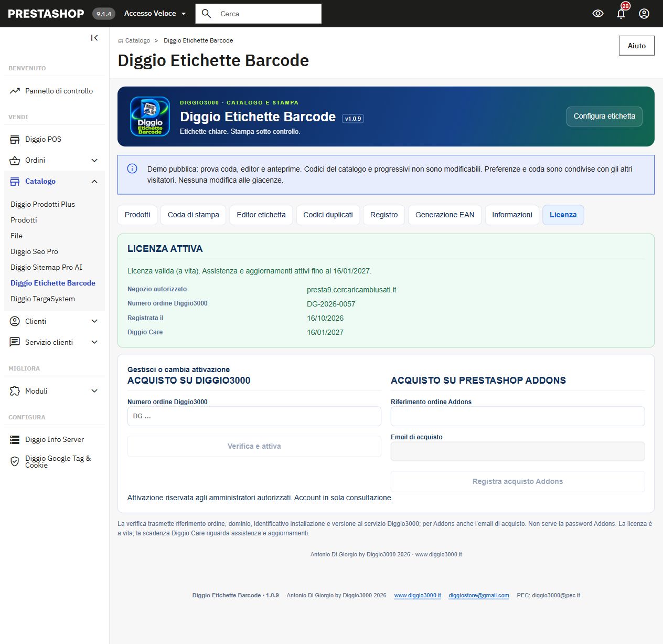Expand the Moduli menu
The height and width of the screenshot is (644, 663).
click(94, 391)
